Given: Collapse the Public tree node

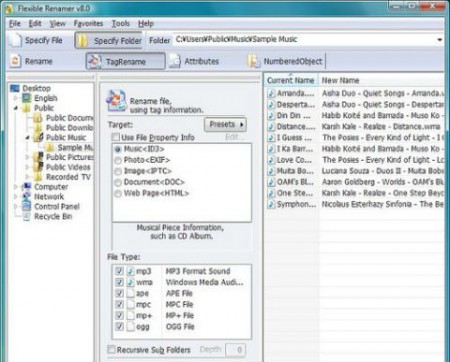Looking at the screenshot, I should tap(15, 108).
